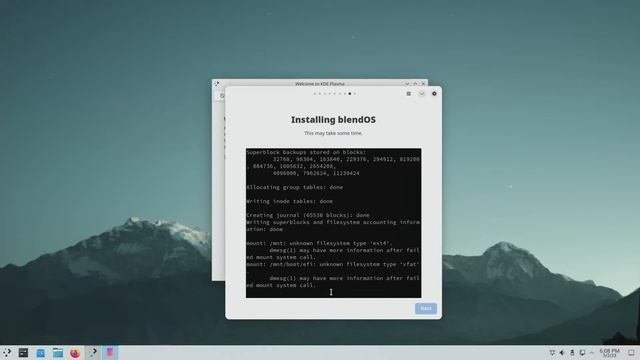Open the Dolphin file manager folder icon

point(58,353)
